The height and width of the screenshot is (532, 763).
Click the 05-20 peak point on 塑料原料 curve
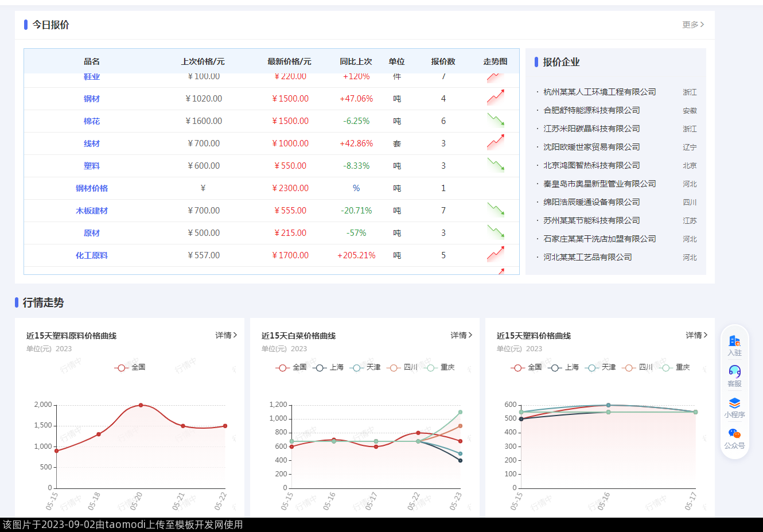click(x=141, y=405)
